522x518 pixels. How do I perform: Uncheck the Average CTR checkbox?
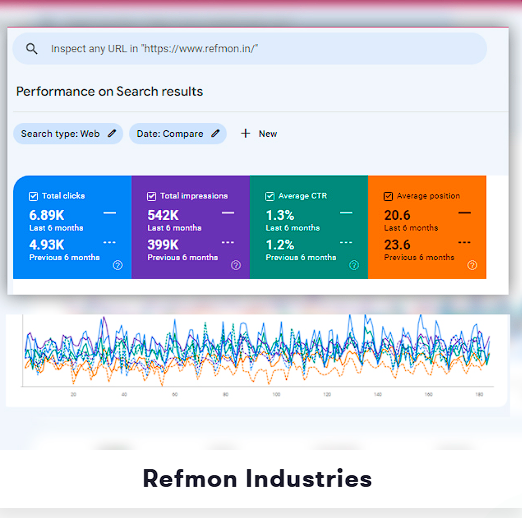(270, 196)
